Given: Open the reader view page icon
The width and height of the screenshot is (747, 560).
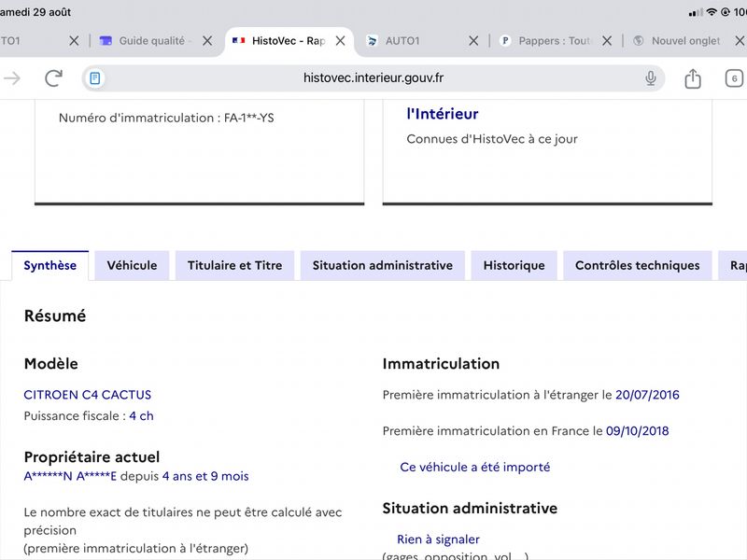Looking at the screenshot, I should point(95,78).
